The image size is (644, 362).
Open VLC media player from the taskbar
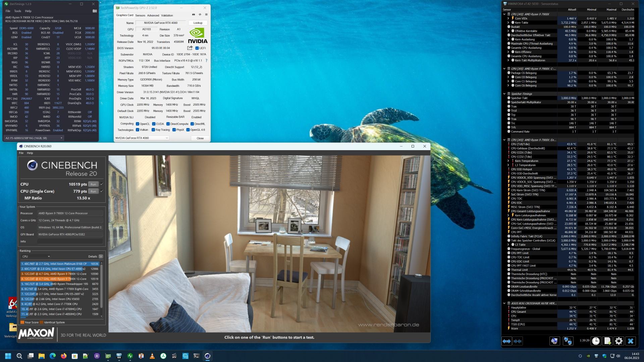tap(152, 356)
